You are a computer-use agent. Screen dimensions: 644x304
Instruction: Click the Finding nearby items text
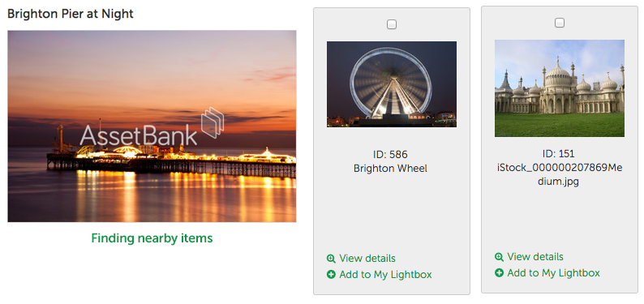152,238
